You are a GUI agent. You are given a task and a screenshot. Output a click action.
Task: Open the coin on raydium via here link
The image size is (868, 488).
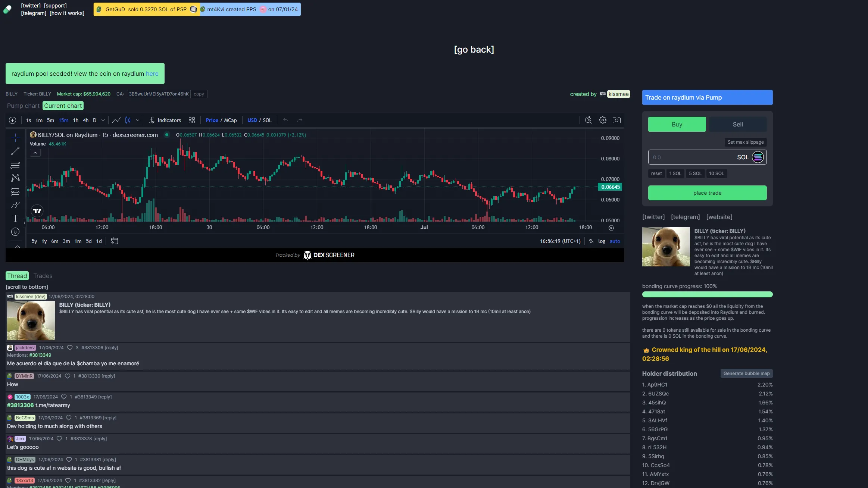(x=152, y=73)
